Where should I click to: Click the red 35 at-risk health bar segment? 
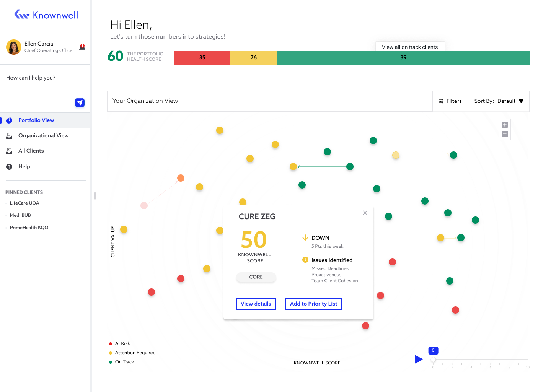pos(202,57)
